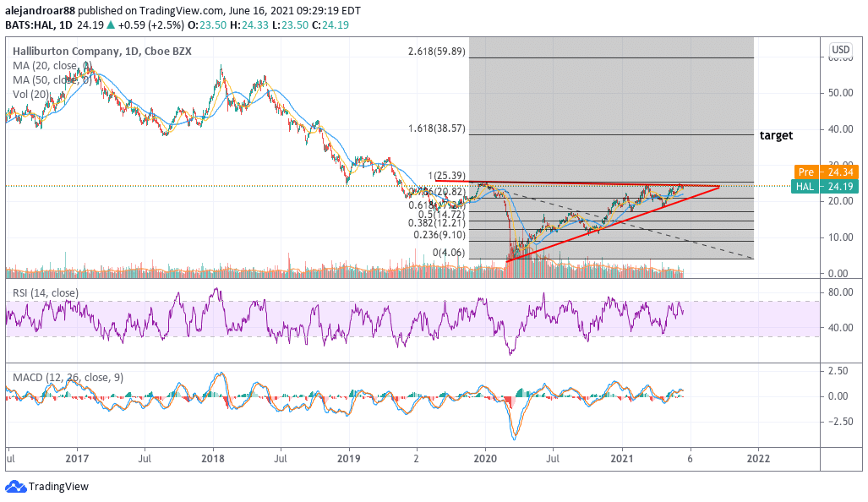The width and height of the screenshot is (868, 502).
Task: Select the RSI (14, close) legend
Action: click(46, 292)
